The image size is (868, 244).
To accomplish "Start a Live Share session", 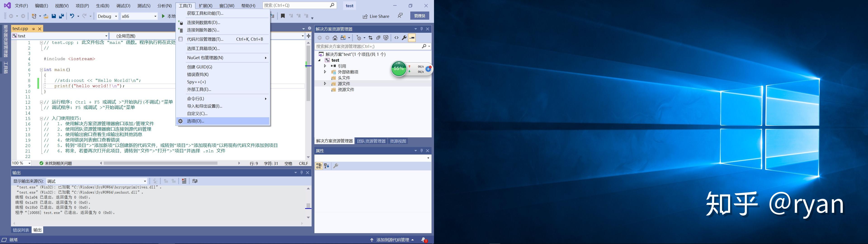I will click(x=376, y=16).
